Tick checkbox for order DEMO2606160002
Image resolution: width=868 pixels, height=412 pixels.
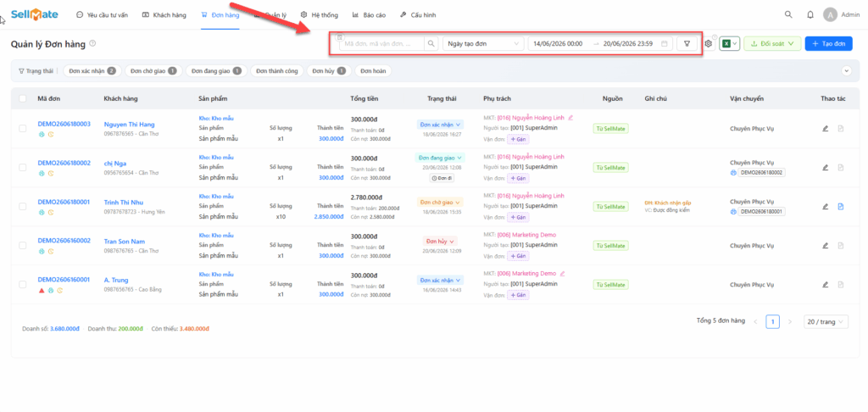pos(23,245)
